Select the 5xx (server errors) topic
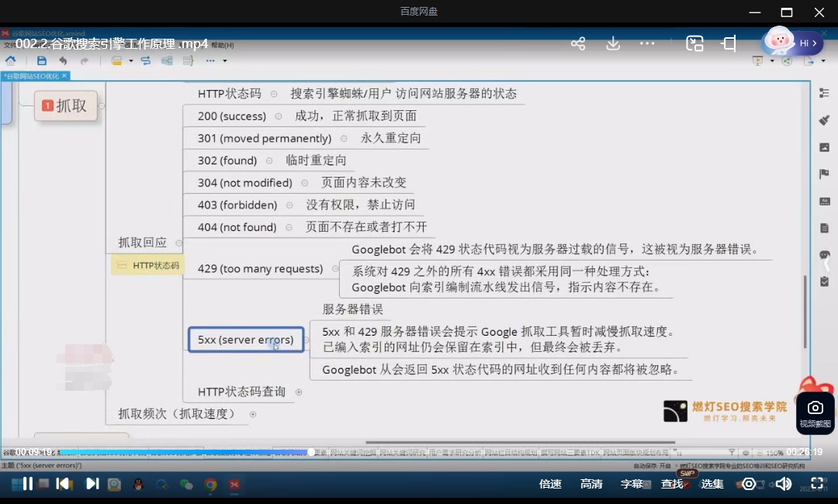 pyautogui.click(x=246, y=340)
